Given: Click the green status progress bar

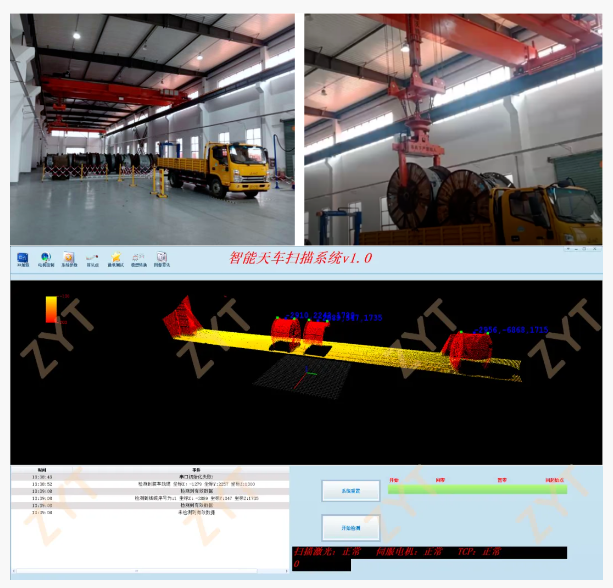Looking at the screenshot, I should click(476, 489).
